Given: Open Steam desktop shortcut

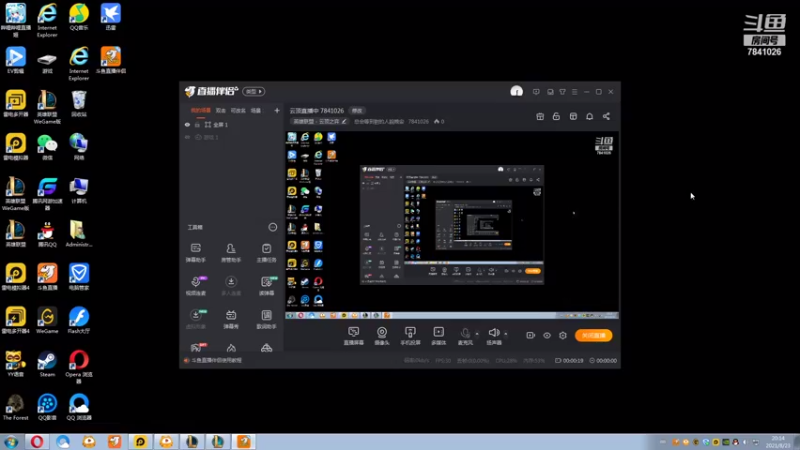Looking at the screenshot, I should 47,364.
